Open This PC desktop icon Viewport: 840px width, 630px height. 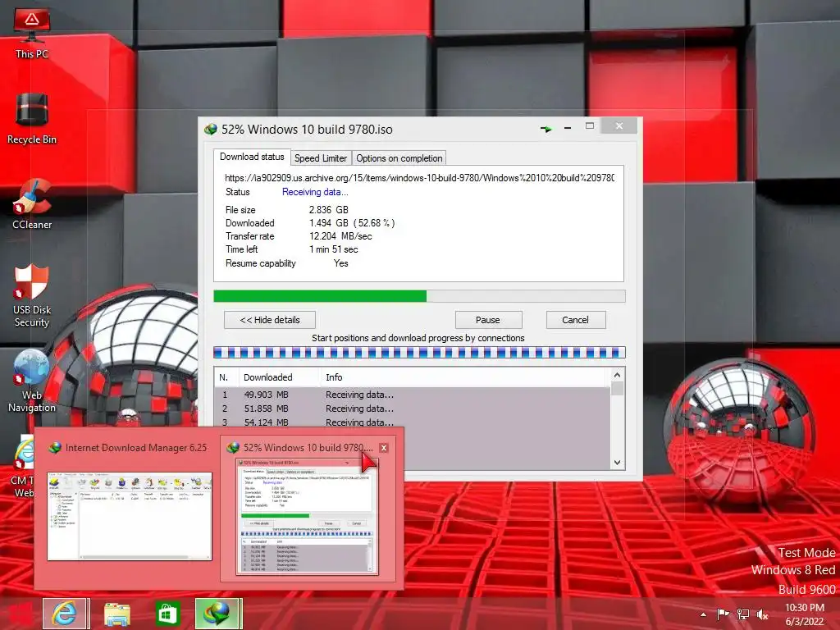click(x=32, y=34)
